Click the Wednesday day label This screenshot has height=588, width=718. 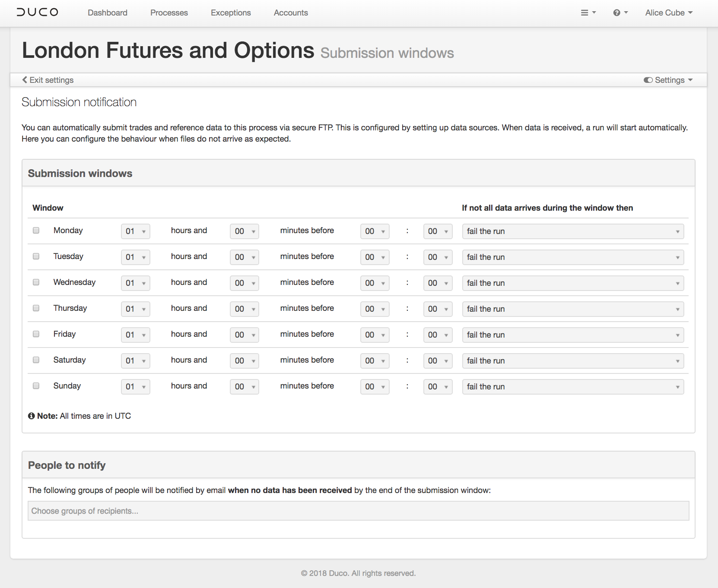[74, 282]
